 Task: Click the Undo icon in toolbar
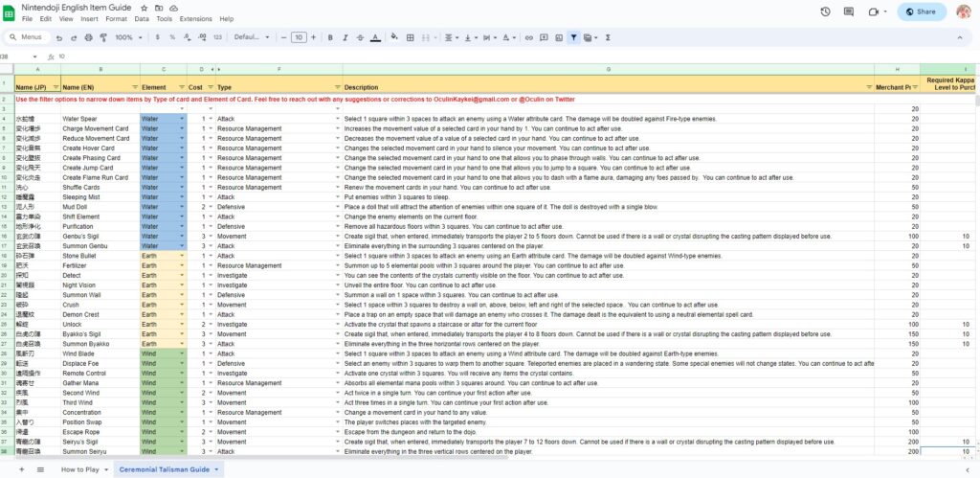pos(59,37)
